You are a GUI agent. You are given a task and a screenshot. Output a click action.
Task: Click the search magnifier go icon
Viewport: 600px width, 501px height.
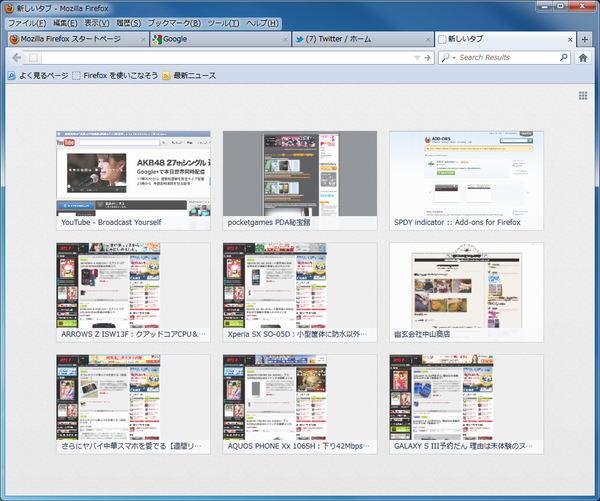click(563, 57)
